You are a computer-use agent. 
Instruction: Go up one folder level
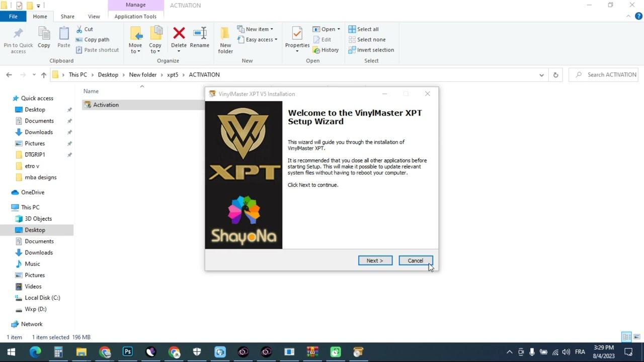click(x=44, y=75)
